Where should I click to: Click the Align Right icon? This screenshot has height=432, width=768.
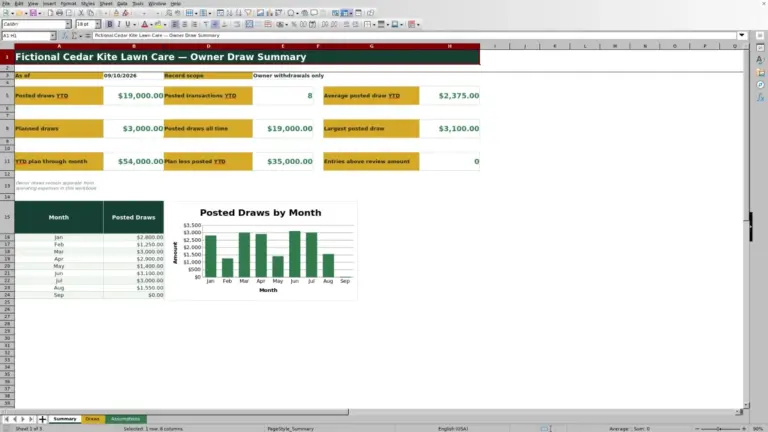pos(194,24)
